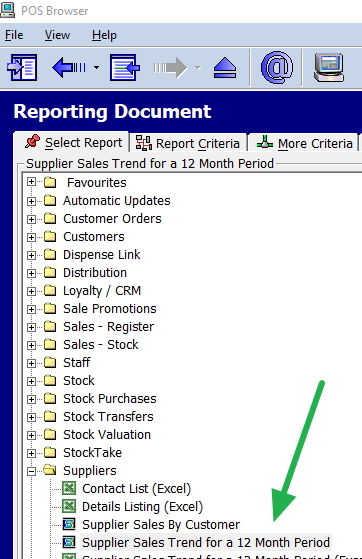This screenshot has width=362, height=559.
Task: Select Supplier Sales Trend for a 12 Month Period
Action: click(x=206, y=543)
